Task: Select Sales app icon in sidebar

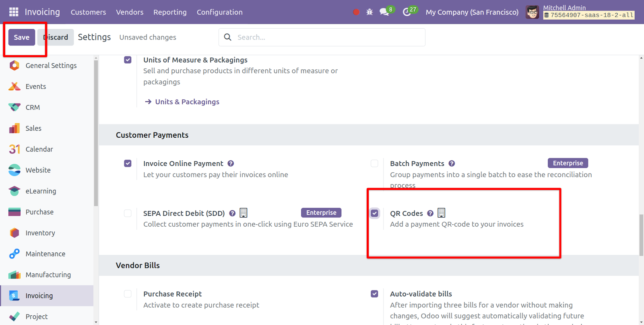Action: 14,128
